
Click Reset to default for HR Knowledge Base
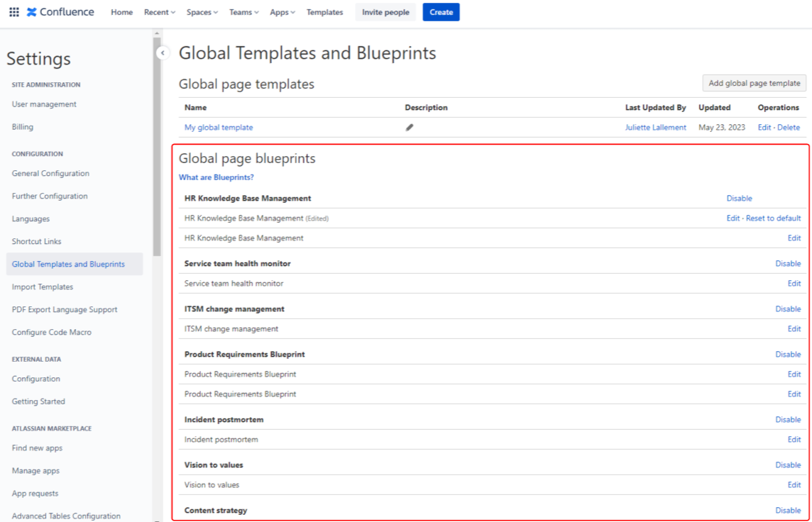pos(773,218)
